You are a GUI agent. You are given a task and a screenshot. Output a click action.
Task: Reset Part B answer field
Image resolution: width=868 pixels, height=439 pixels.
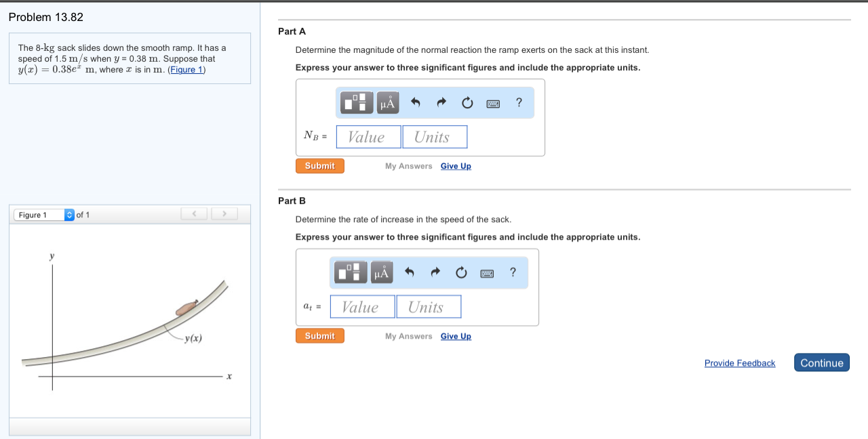point(461,272)
